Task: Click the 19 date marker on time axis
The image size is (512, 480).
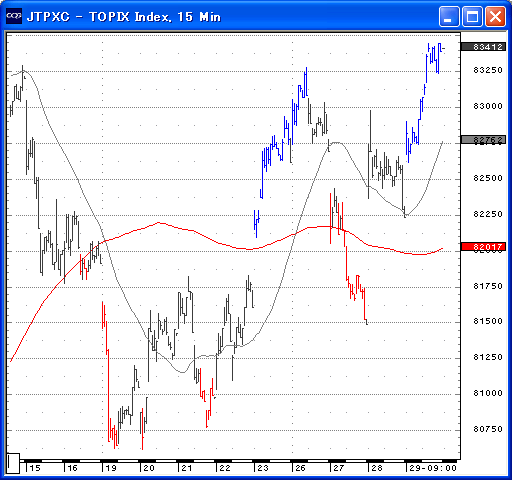Action: pos(111,468)
